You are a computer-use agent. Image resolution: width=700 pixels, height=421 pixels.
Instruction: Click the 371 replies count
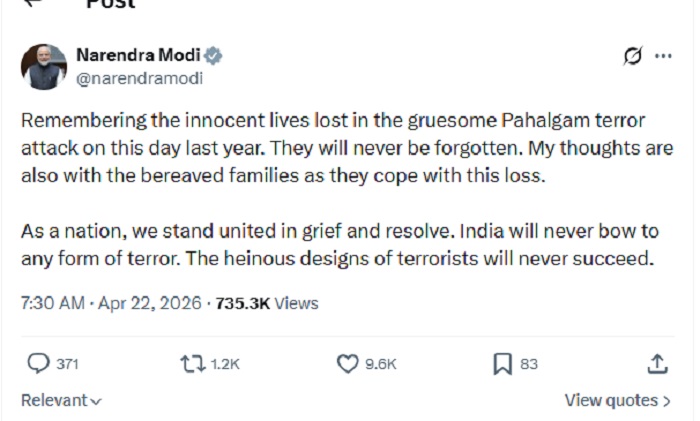click(x=68, y=365)
